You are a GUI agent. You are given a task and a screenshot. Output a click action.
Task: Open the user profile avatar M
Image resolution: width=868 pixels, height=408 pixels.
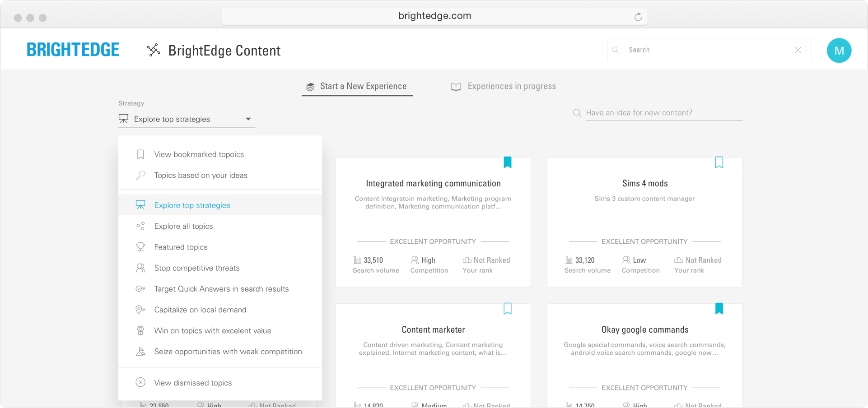coord(839,51)
